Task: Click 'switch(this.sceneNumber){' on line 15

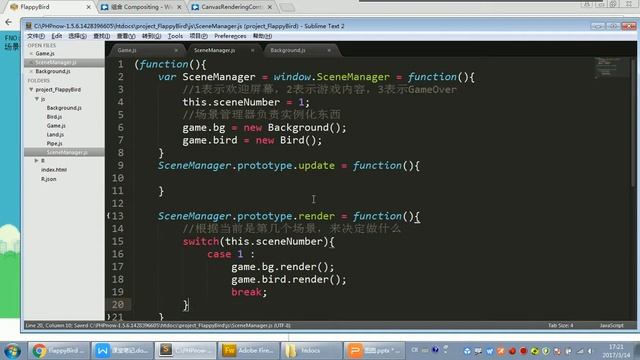Action: point(258,242)
